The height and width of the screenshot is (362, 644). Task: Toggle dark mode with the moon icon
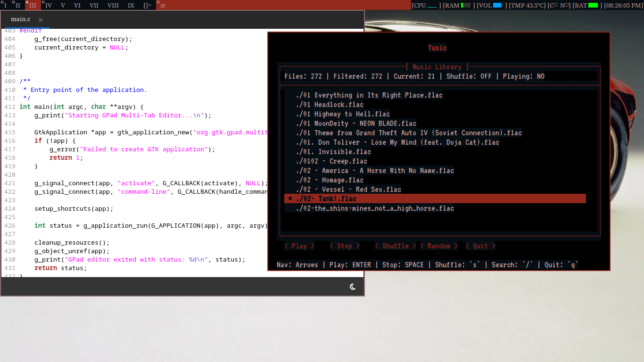pos(353,287)
